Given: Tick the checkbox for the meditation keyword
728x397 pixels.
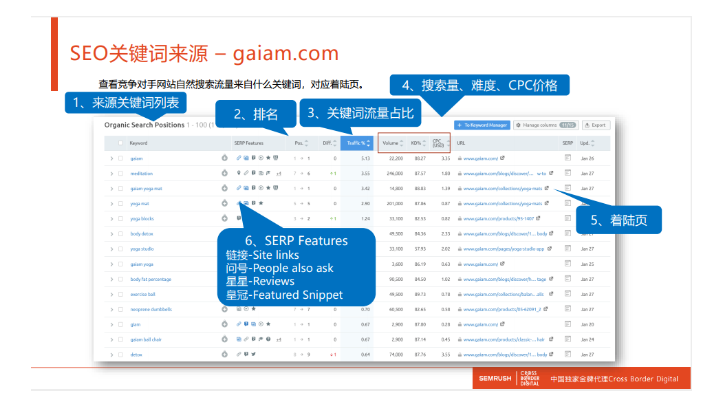Looking at the screenshot, I should point(121,174).
